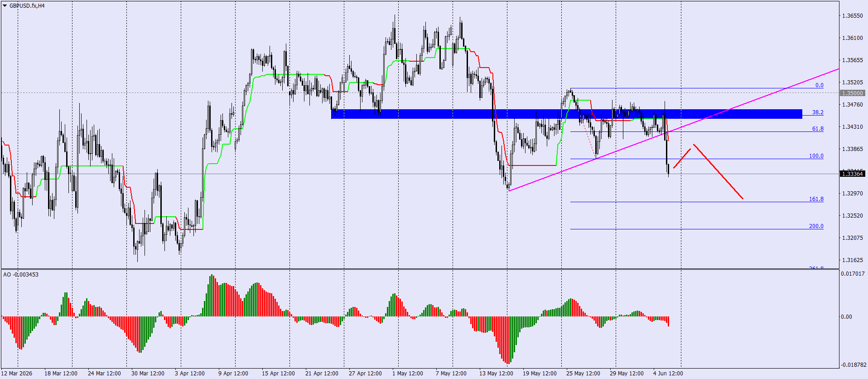This screenshot has width=868, height=379.
Task: Click the 0.017017 AO scale value
Action: 853,274
